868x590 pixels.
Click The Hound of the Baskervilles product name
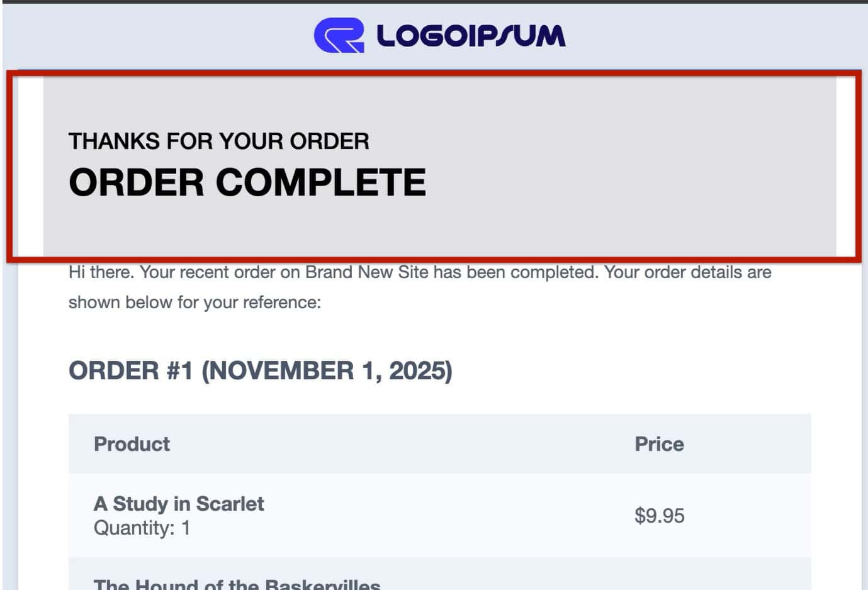click(x=237, y=584)
